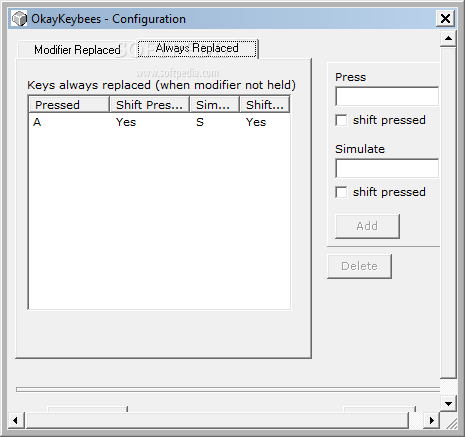Click the last Shift... column header
Viewport: 465px width, 437px height.
tap(265, 105)
